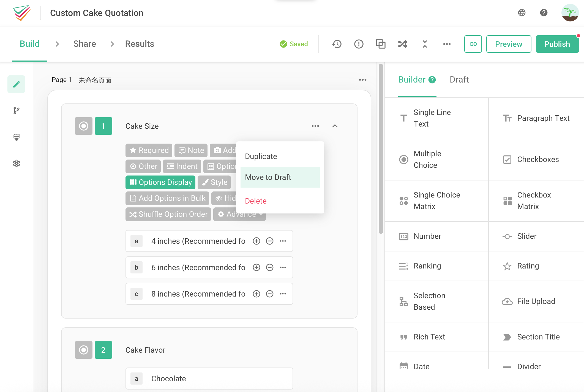Add a Slider question type
Viewport: 584px width, 392px height.
[526, 236]
